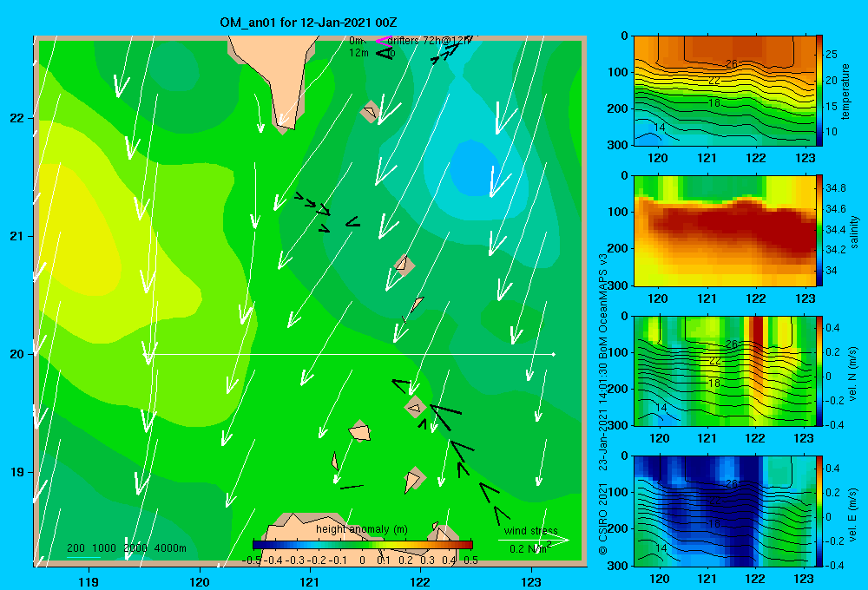Viewport: 868px width, 590px height.
Task: Click the '1000' bathymetry depth label
Action: pyautogui.click(x=104, y=548)
